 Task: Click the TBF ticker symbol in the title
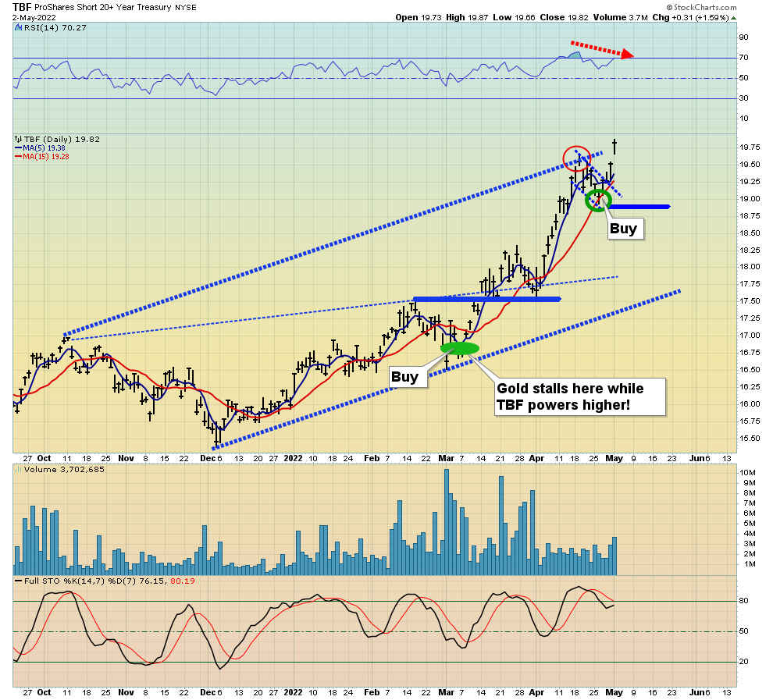(22, 7)
